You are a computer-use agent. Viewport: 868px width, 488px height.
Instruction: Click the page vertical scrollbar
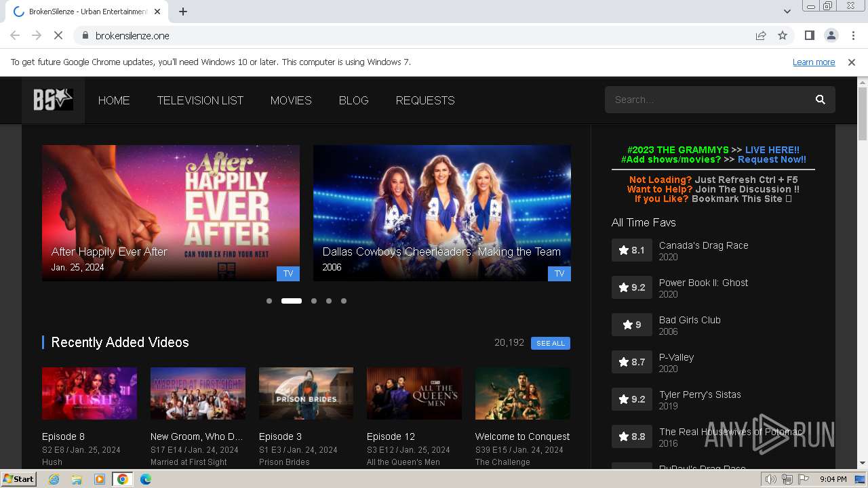click(x=863, y=115)
